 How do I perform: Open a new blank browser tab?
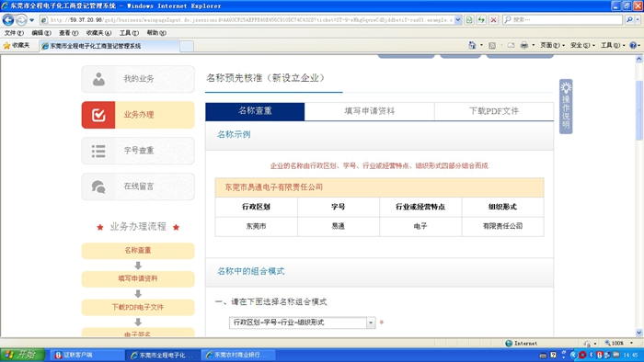[187, 46]
